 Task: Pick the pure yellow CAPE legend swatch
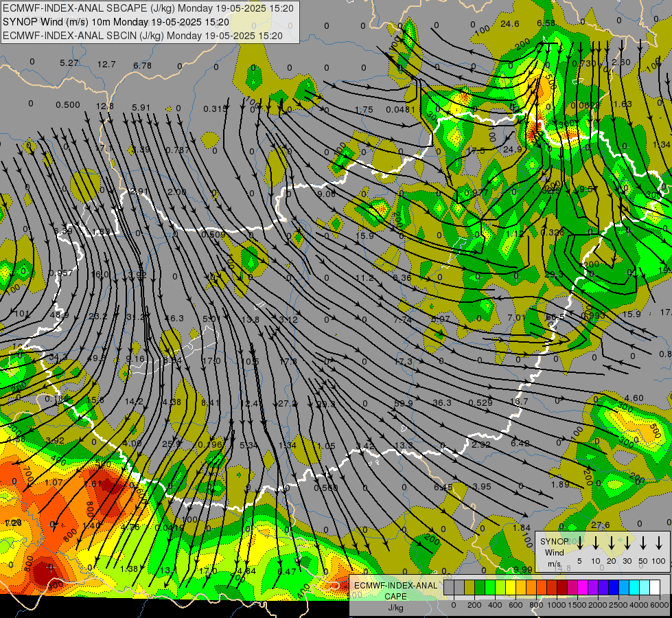[x=511, y=588]
